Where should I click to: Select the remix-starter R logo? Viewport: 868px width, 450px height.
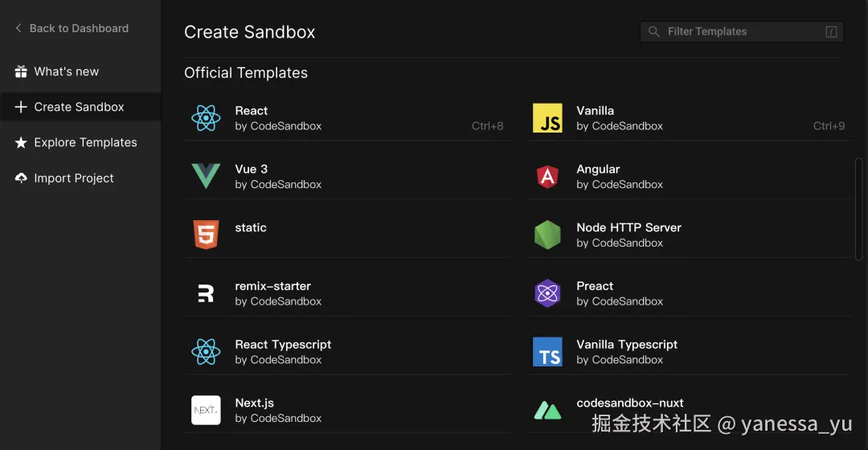206,294
